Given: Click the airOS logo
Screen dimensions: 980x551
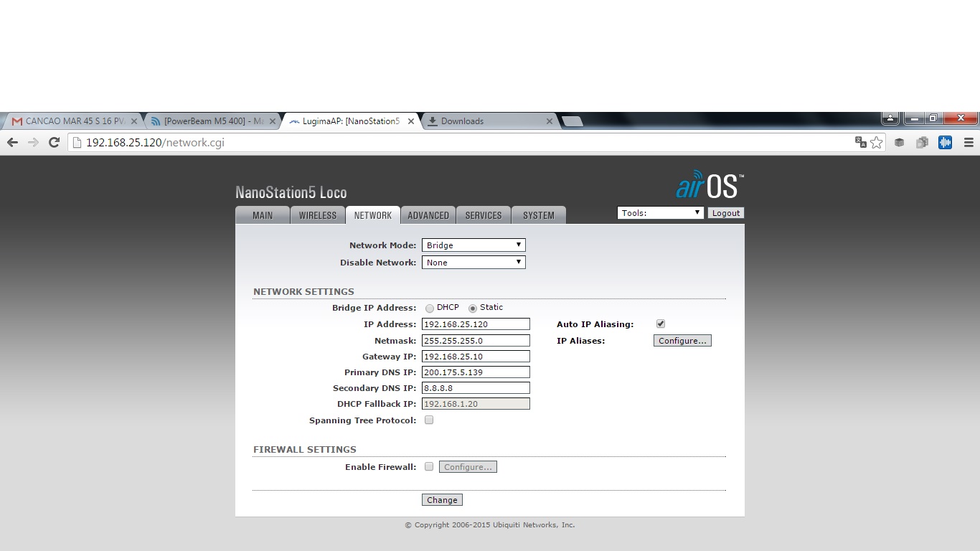Looking at the screenshot, I should pyautogui.click(x=710, y=186).
